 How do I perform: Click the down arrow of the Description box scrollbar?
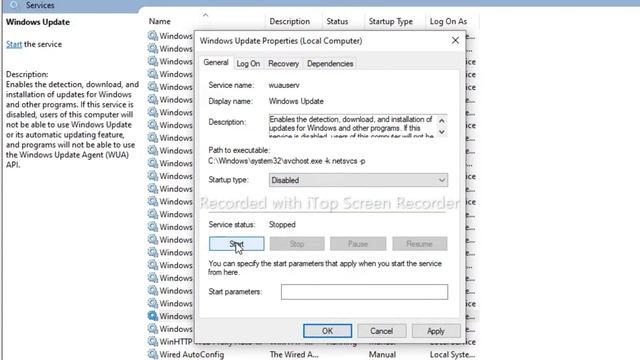coord(442,132)
